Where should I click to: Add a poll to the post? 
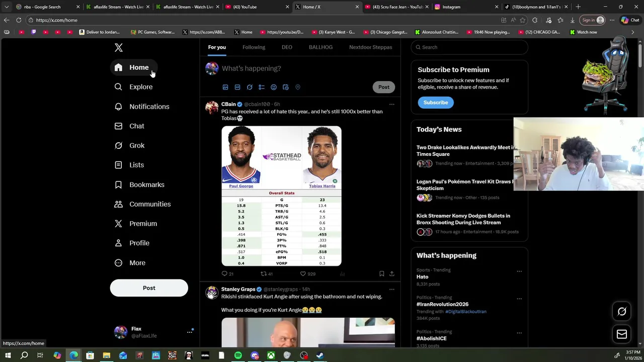(x=262, y=87)
